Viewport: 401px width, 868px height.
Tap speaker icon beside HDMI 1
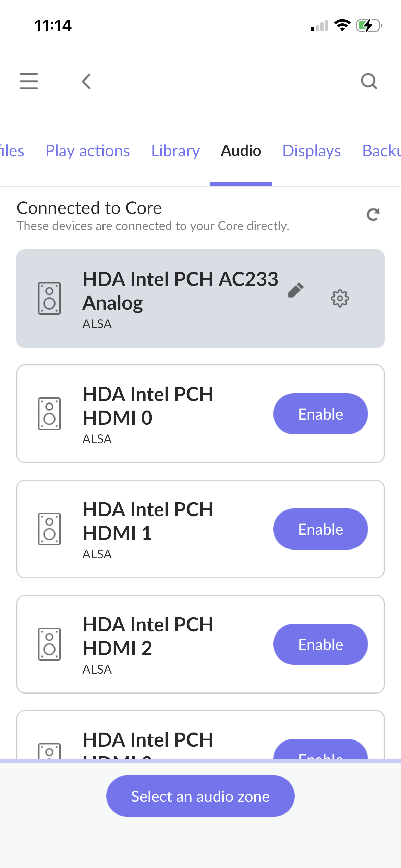pos(49,529)
